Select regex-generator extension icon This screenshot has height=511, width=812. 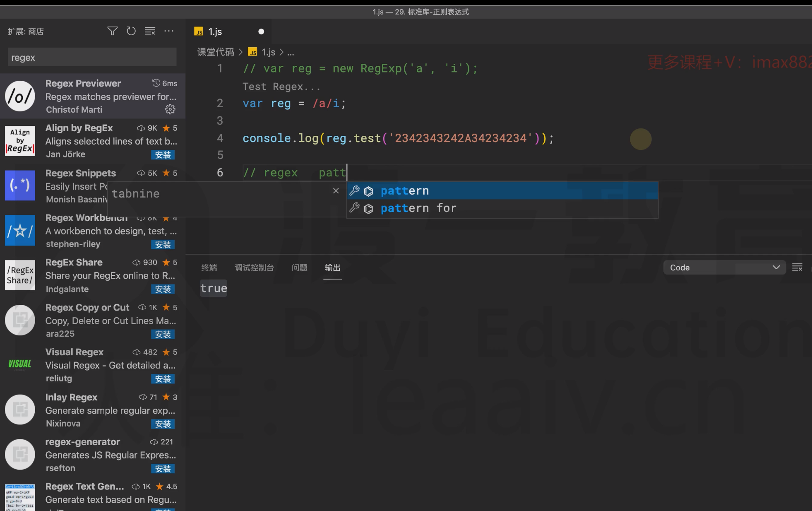20,455
